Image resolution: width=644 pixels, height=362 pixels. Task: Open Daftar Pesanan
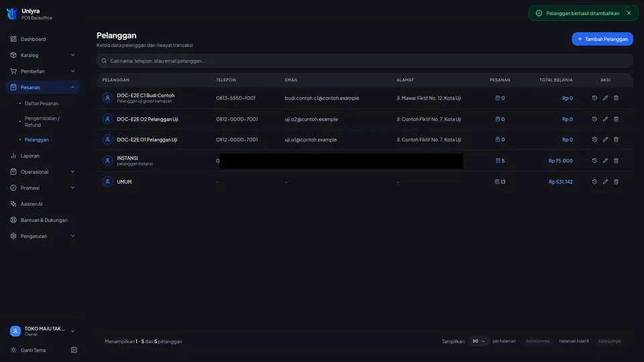click(x=42, y=103)
